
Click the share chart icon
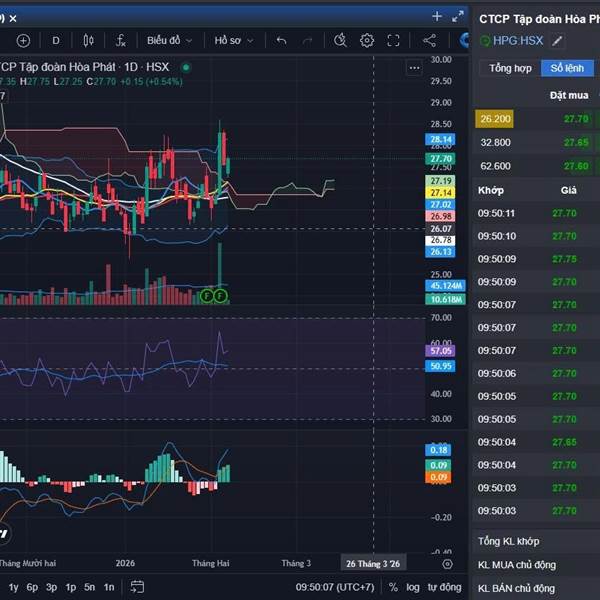[x=429, y=40]
